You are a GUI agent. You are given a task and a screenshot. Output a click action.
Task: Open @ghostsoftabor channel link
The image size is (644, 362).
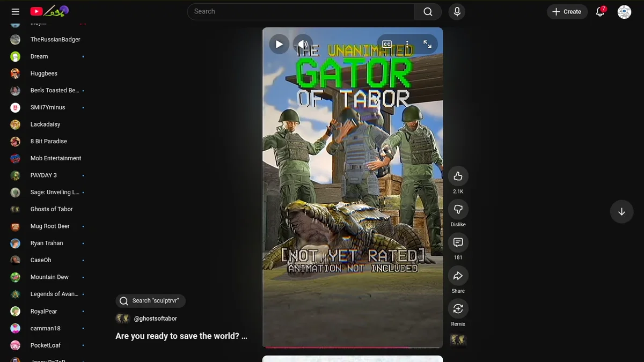pos(155,319)
